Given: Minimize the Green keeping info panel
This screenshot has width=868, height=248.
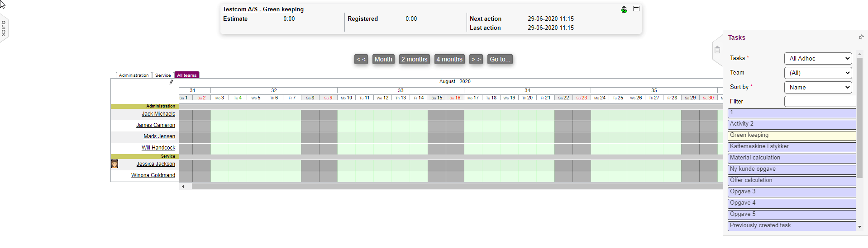Looking at the screenshot, I should point(636,9).
